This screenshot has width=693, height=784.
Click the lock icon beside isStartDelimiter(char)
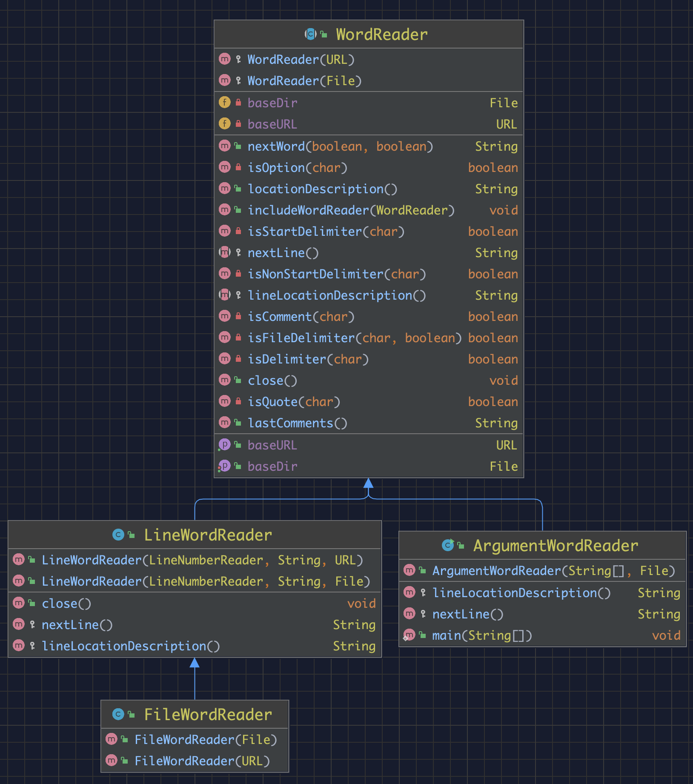point(238,231)
